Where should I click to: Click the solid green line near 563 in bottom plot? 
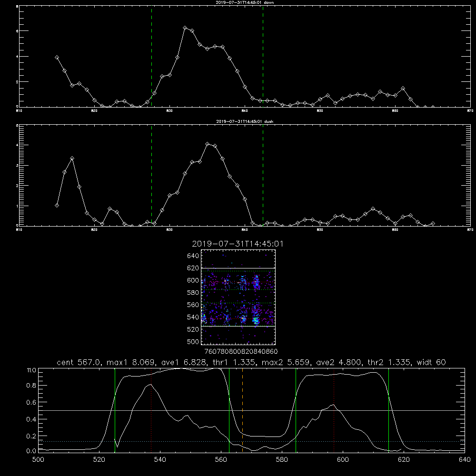pyautogui.click(x=229, y=410)
